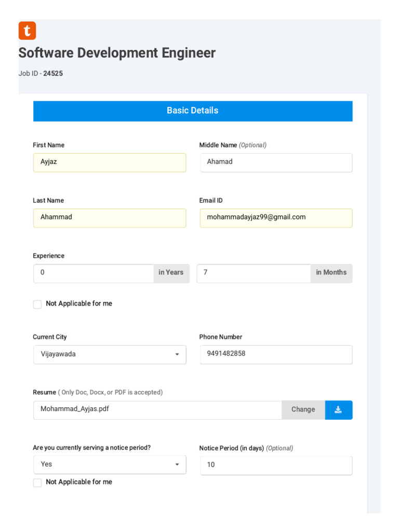The image size is (399, 532).
Task: Click the Experience in Years field
Action: 94,273
